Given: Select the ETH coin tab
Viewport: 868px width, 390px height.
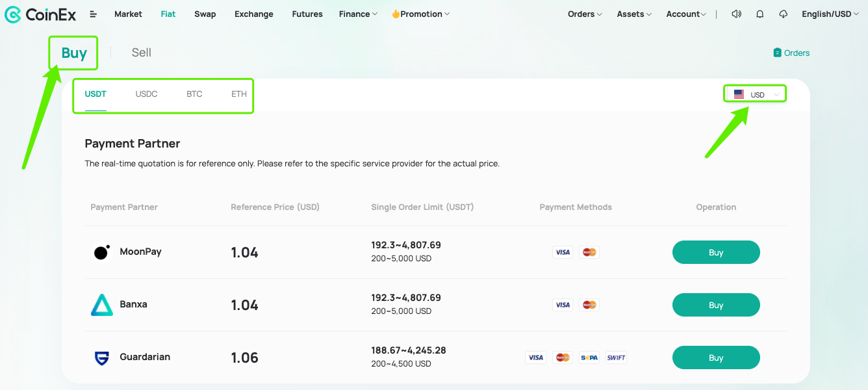Looking at the screenshot, I should [239, 94].
